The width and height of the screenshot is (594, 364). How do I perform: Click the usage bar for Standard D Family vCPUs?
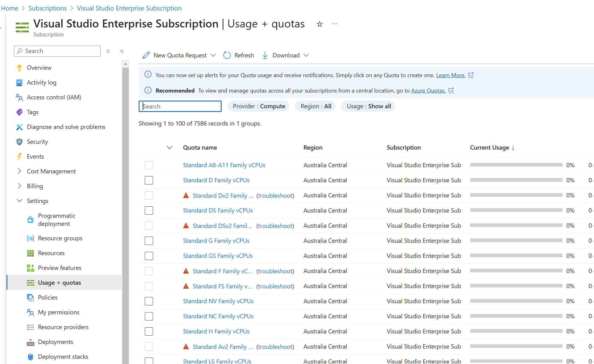[516, 180]
